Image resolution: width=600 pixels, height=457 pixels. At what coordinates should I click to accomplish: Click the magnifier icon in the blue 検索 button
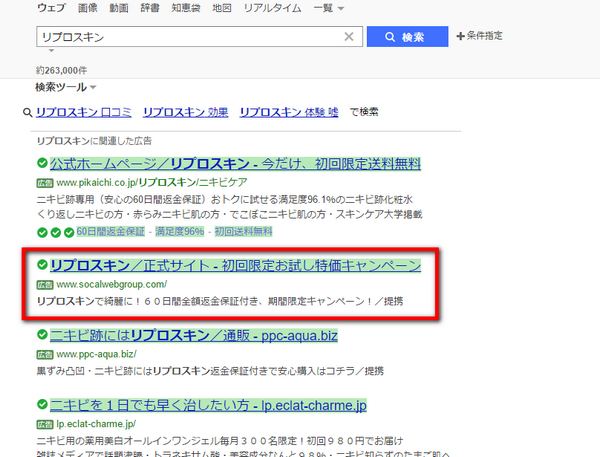pyautogui.click(x=387, y=37)
